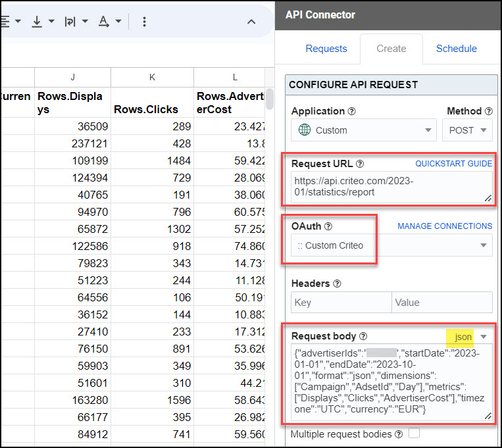Image resolution: width=502 pixels, height=448 pixels.
Task: Click the spreadsheet vertical scrollbar
Action: [270, 99]
